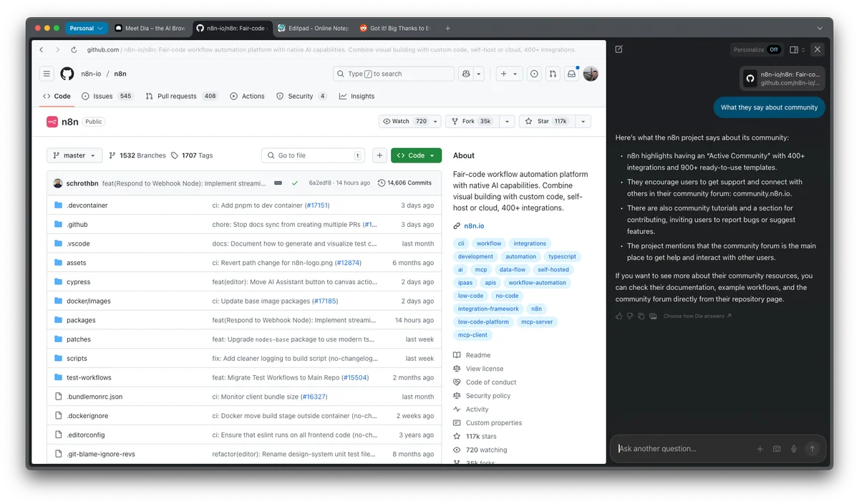Click the workflow-automation topic tag
The image size is (859, 504).
537,283
